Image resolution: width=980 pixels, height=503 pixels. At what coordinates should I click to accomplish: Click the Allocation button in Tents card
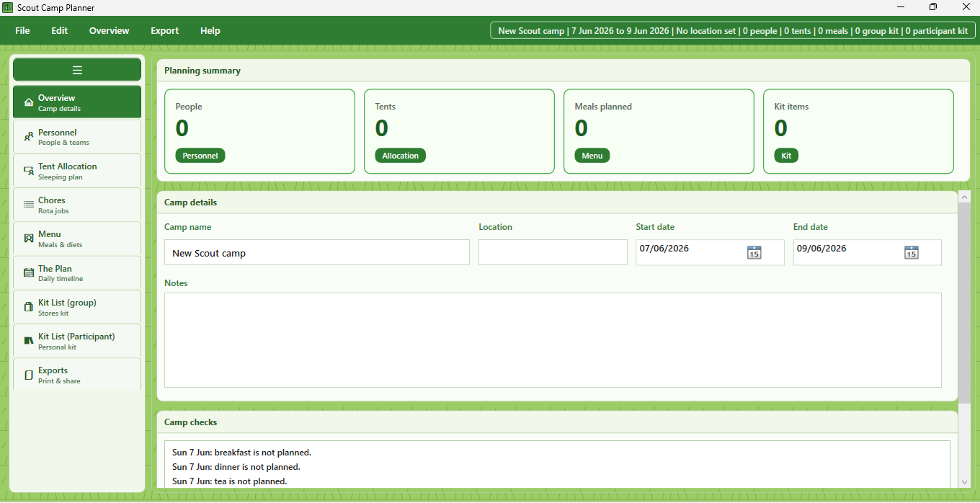[400, 156]
